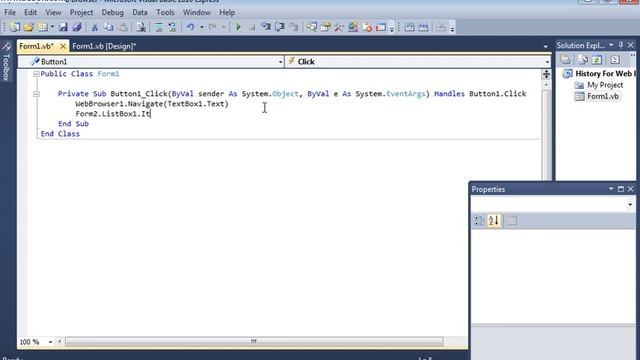Open the Redo history dropdown arrow

pos(224,27)
